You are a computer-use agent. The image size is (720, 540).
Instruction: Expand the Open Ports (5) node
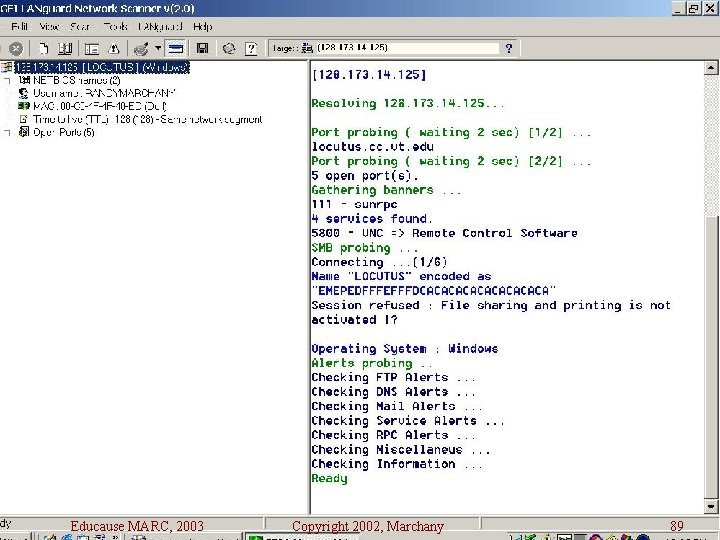pyautogui.click(x=6, y=133)
